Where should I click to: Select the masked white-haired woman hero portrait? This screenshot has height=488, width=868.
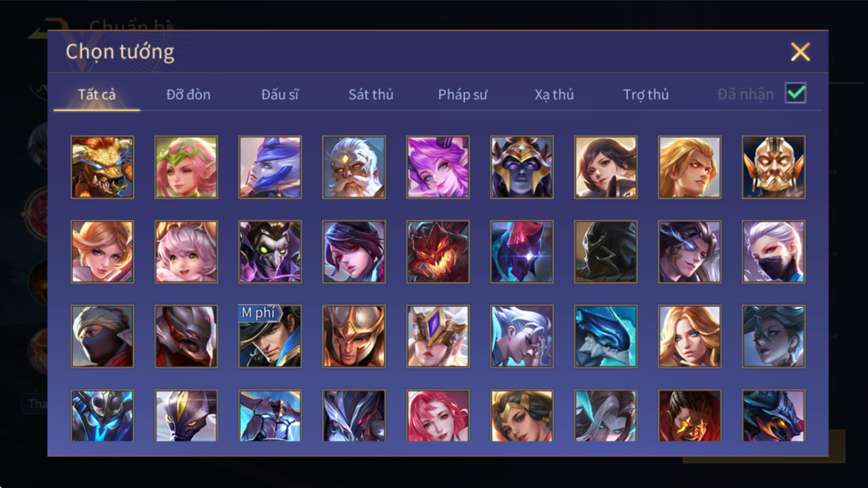(773, 252)
